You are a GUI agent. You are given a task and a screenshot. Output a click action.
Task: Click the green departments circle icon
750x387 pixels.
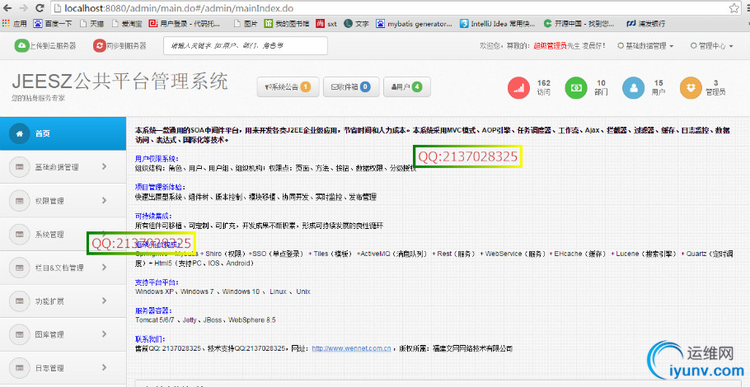(x=576, y=88)
